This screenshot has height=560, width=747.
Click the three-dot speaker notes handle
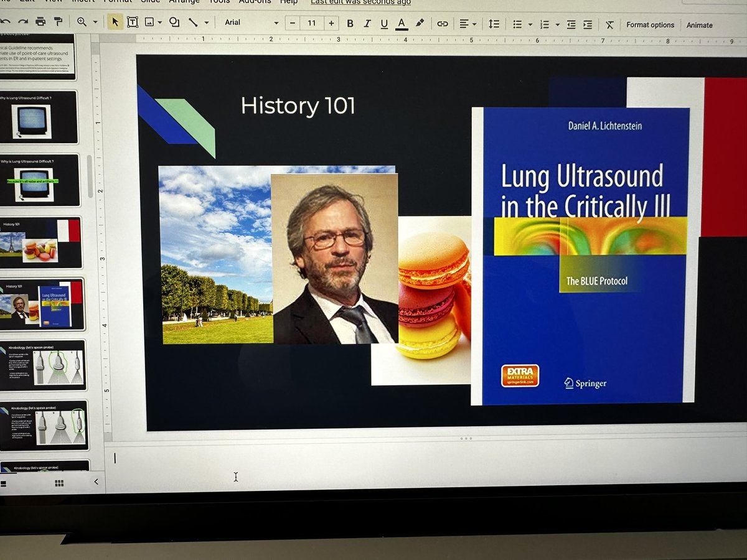(x=466, y=439)
